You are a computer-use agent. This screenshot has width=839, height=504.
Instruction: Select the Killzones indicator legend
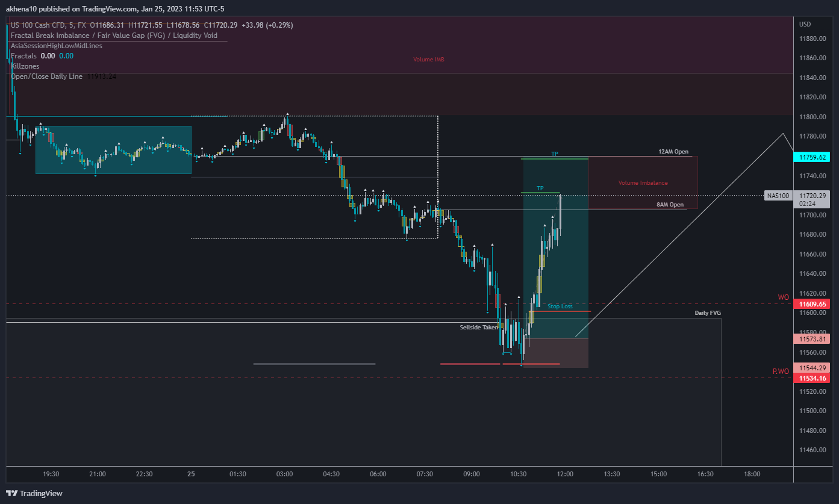[x=25, y=66]
